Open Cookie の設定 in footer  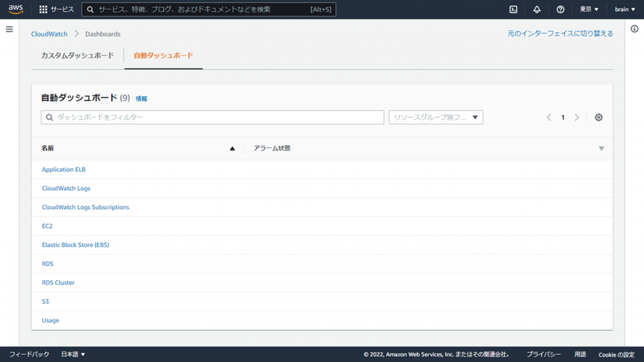pos(616,354)
